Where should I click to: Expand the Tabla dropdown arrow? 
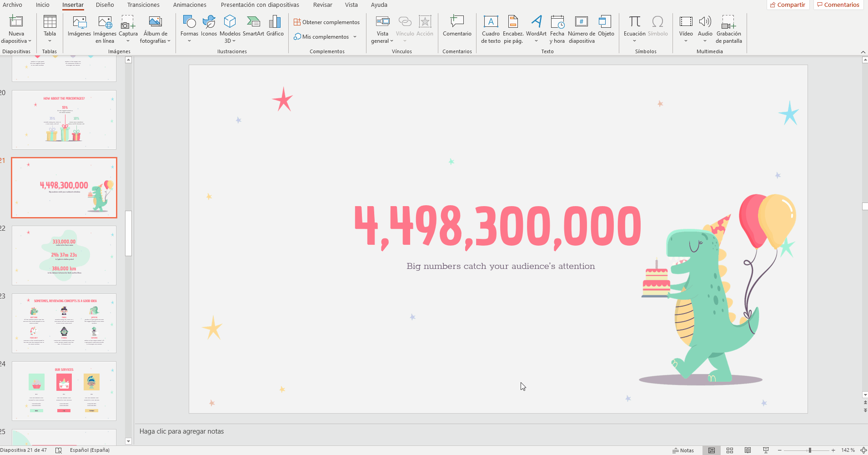tap(50, 41)
